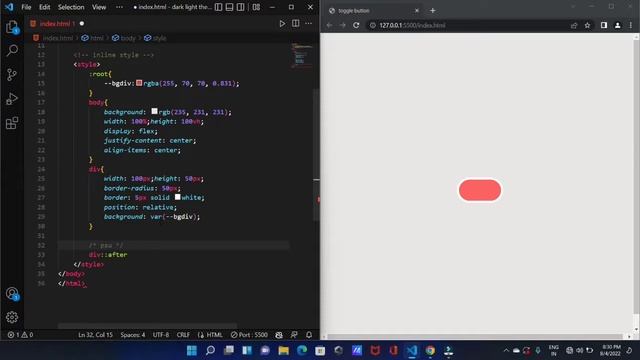Click the feedback status bar icon
Screen dimensions: 640x360
pyautogui.click(x=294, y=335)
